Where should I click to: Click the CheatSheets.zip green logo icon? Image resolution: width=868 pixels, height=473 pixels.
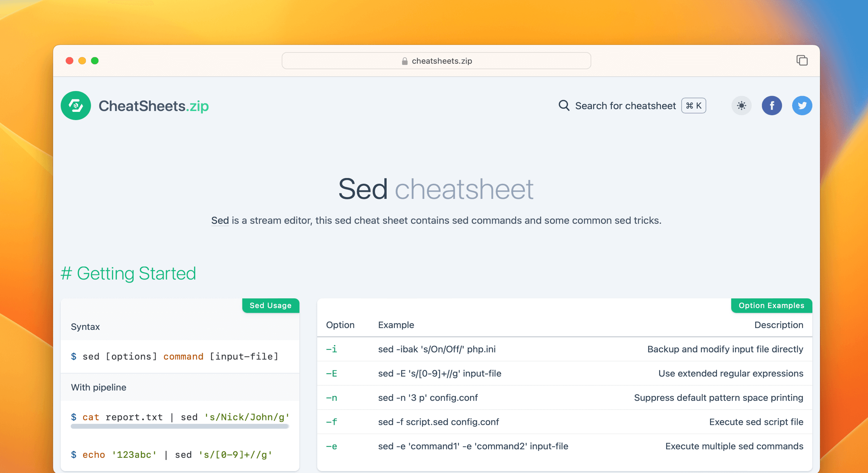(x=76, y=106)
